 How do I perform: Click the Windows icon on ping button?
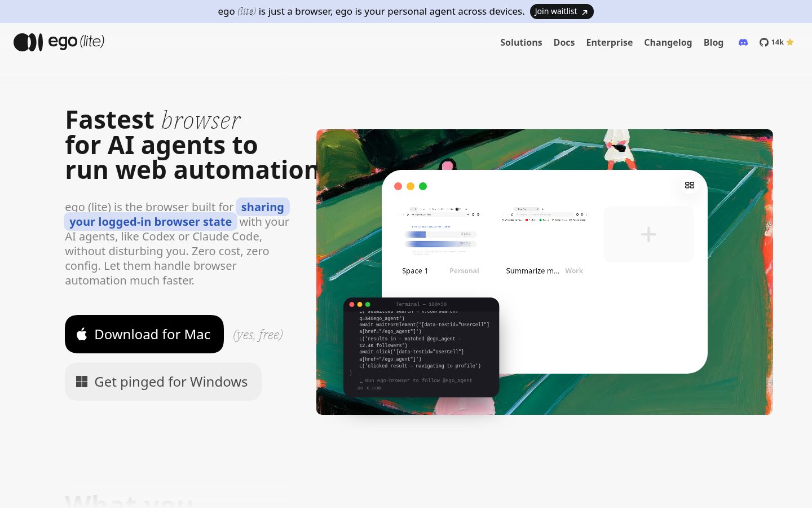click(x=82, y=382)
